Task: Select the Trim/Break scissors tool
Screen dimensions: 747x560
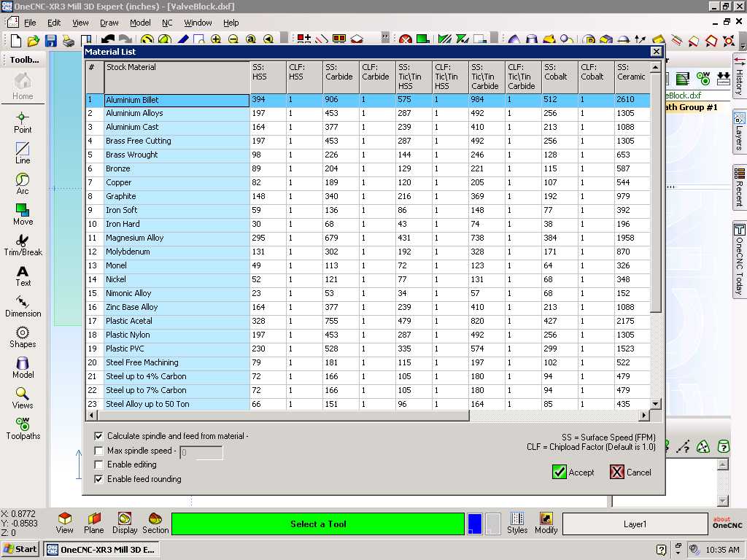Action: [23, 245]
